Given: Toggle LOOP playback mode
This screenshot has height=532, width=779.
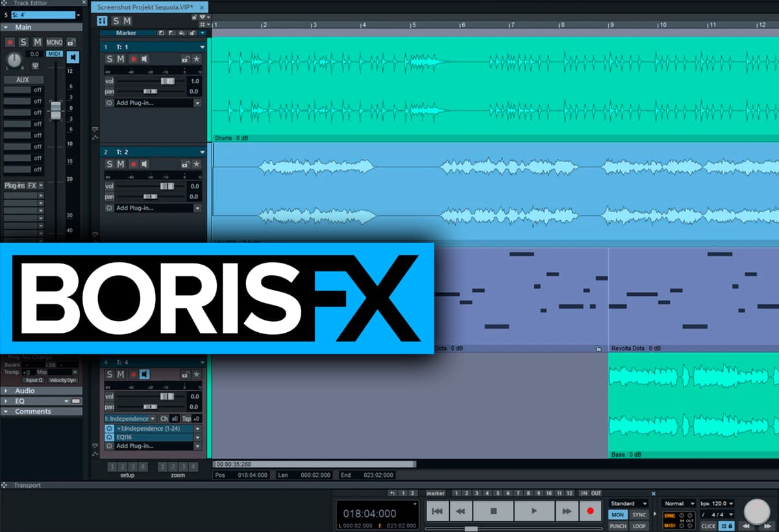Looking at the screenshot, I should point(639,526).
